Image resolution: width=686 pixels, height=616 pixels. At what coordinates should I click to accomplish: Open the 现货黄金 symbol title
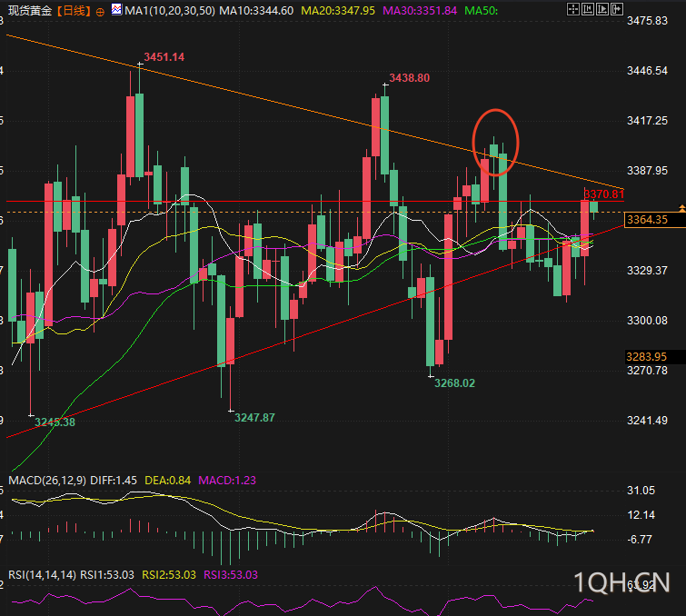[30, 11]
